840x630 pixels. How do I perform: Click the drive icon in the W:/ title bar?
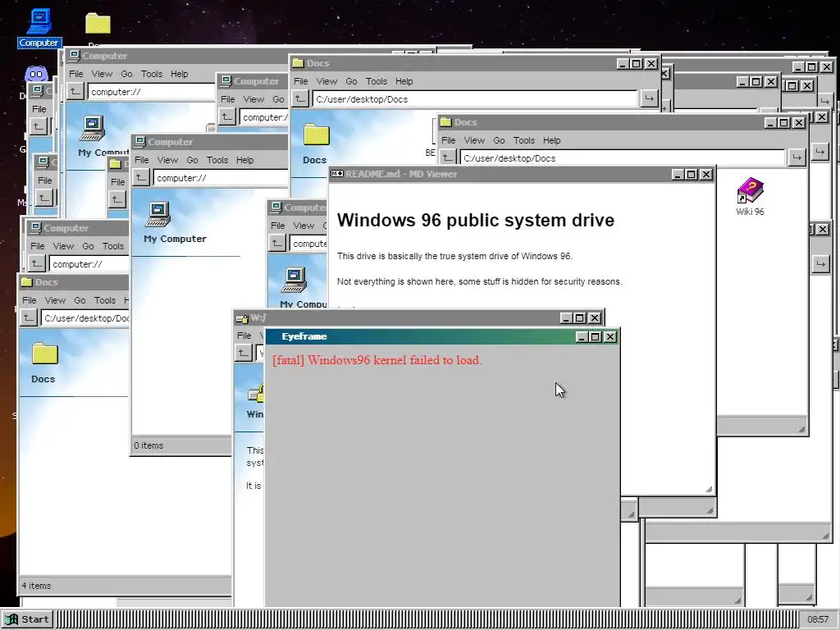coord(242,318)
